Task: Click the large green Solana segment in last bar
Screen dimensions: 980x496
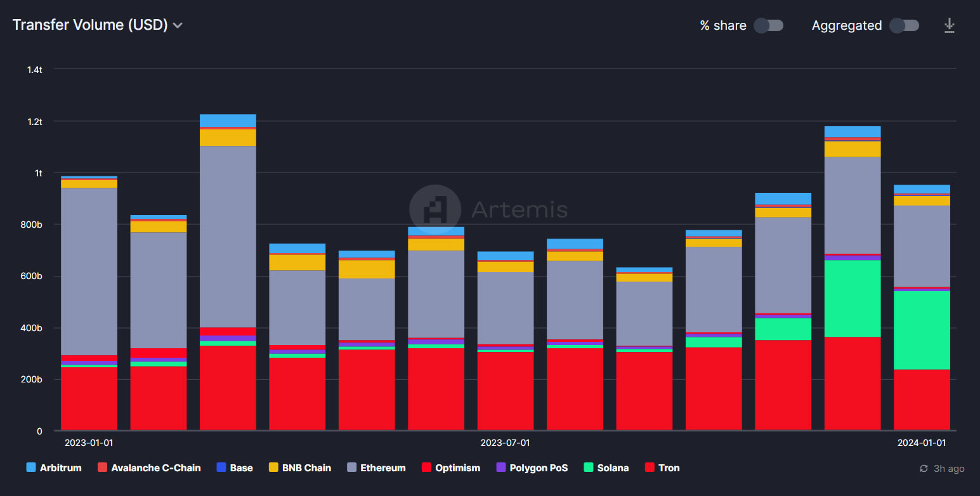Action: pyautogui.click(x=922, y=330)
